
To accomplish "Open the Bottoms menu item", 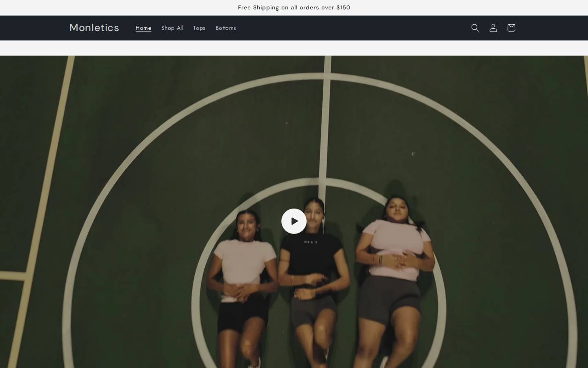I will click(x=226, y=28).
